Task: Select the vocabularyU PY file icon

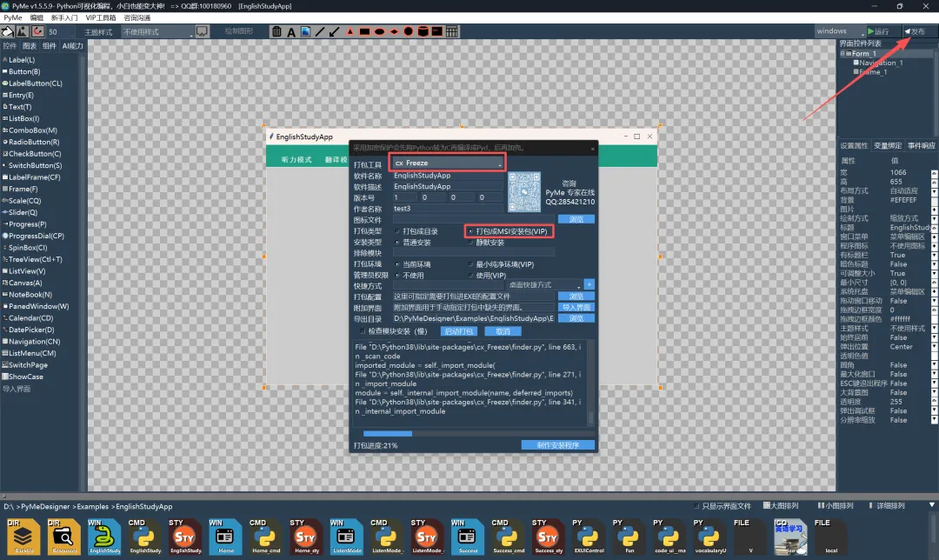Action: pos(709,537)
